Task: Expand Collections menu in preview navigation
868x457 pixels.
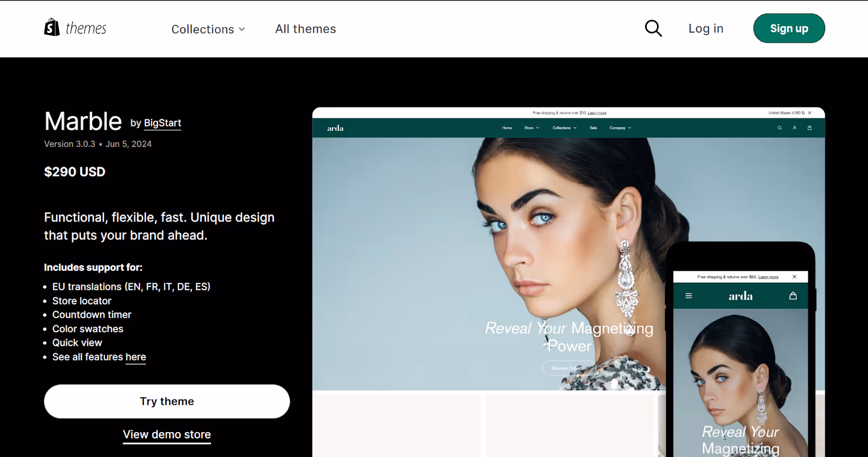Action: pos(564,128)
